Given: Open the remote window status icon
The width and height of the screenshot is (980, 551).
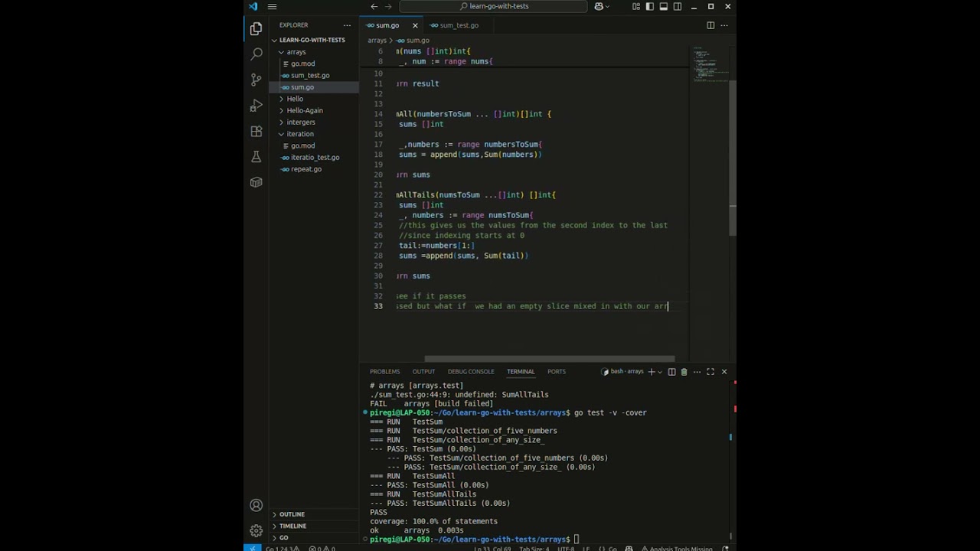Looking at the screenshot, I should [x=253, y=548].
